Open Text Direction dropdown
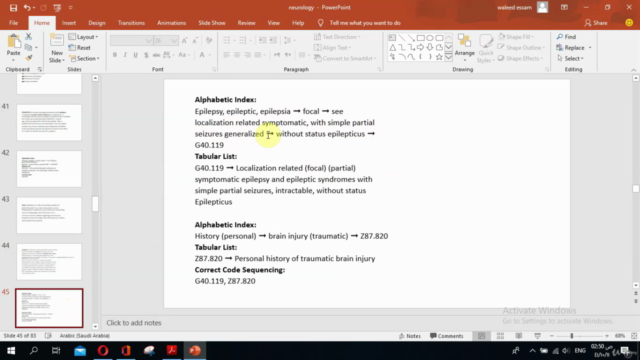640x360 pixels. (x=337, y=37)
